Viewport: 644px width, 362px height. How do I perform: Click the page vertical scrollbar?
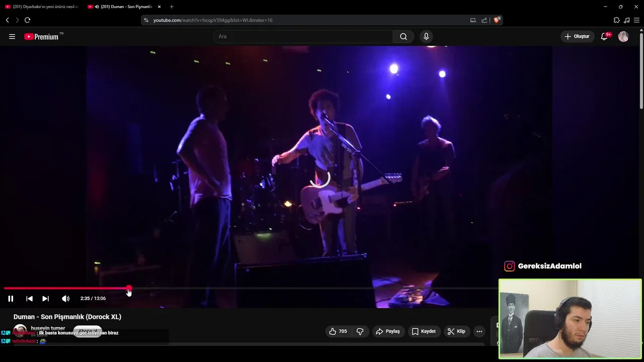(x=641, y=70)
